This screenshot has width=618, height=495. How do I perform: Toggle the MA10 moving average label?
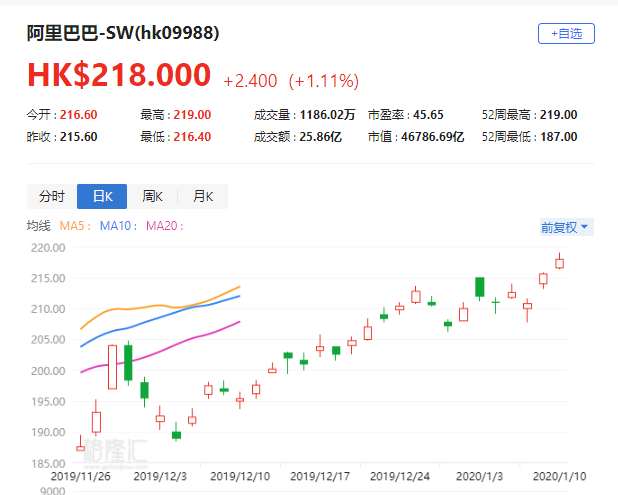119,226
